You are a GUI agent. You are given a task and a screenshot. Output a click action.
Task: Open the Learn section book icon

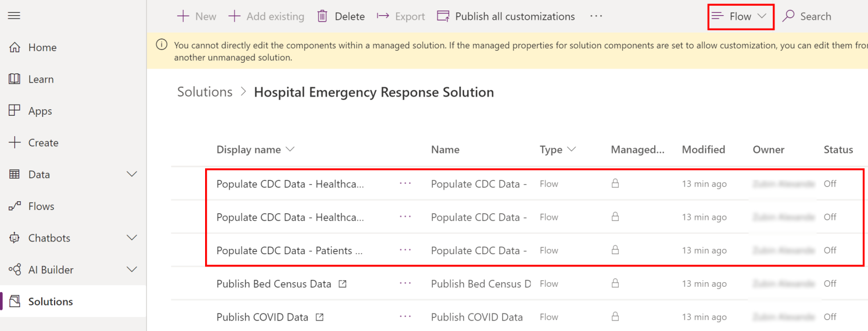15,79
